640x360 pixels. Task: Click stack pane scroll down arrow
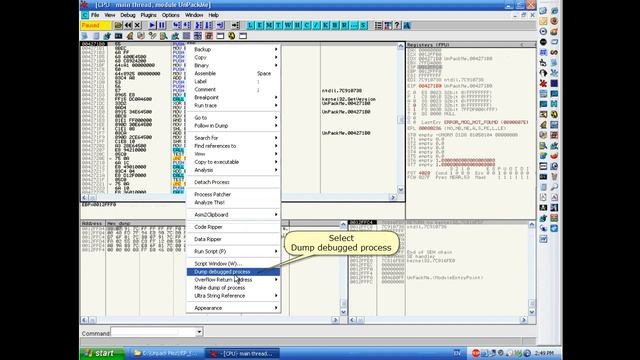[532, 312]
